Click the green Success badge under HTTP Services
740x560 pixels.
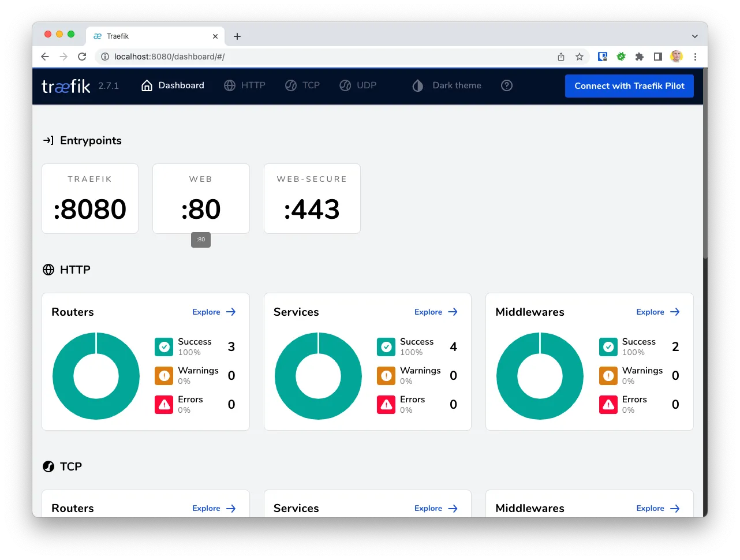(386, 346)
